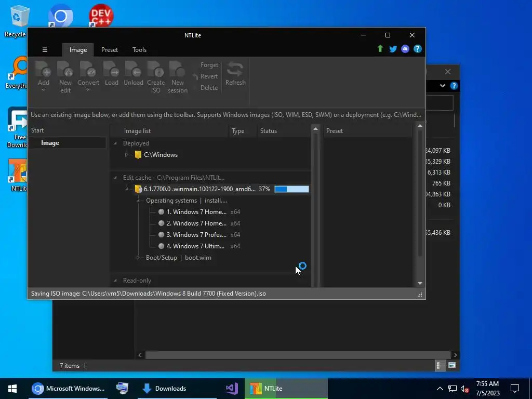
Task: Click the Forget button
Action: tap(209, 65)
